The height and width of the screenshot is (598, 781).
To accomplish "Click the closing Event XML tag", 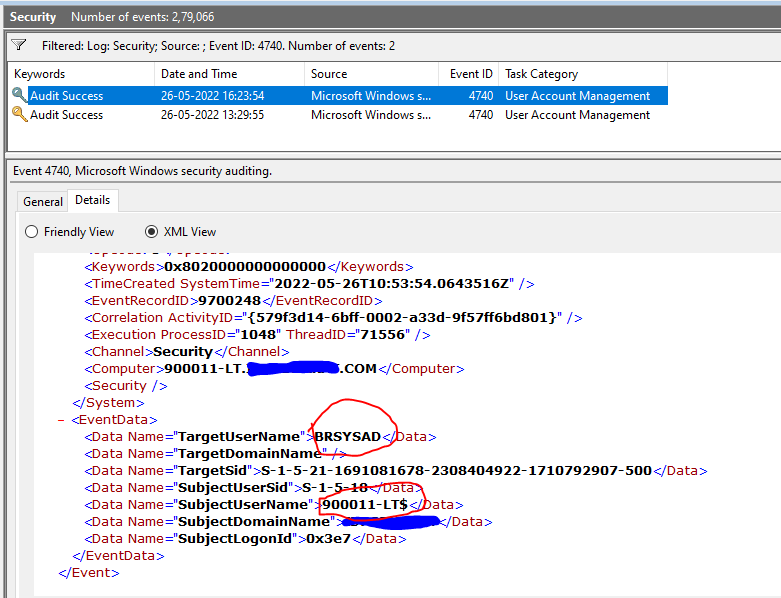I will [89, 573].
